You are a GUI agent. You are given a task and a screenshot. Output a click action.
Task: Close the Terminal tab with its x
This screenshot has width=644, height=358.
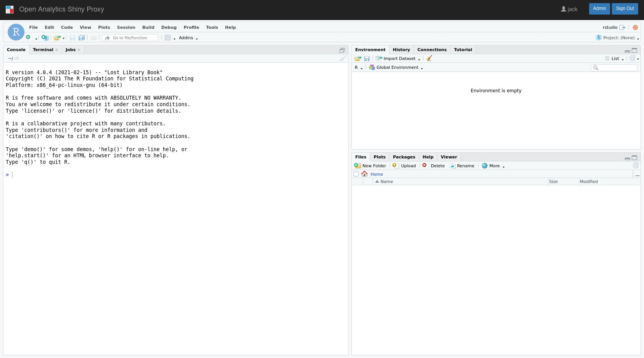[x=57, y=50]
